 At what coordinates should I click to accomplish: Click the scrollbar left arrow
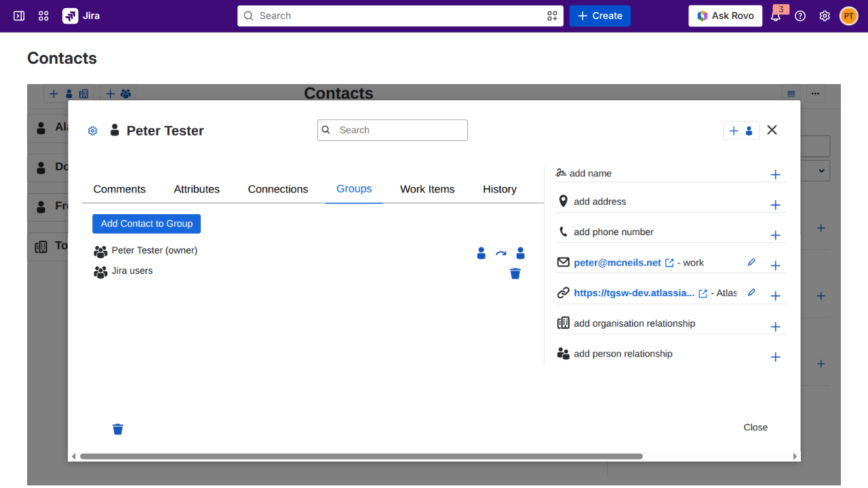(73, 457)
